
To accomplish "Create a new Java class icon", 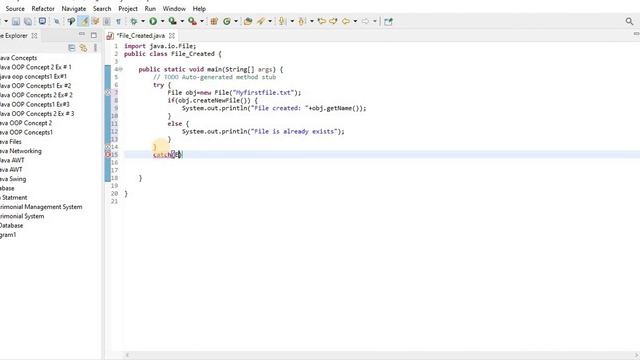I will pyautogui.click(x=227, y=21).
